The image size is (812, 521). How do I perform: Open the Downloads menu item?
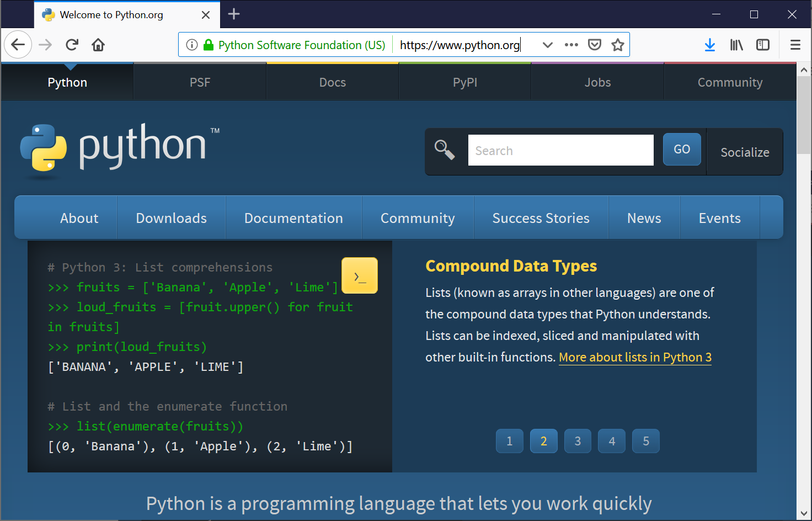tap(172, 218)
